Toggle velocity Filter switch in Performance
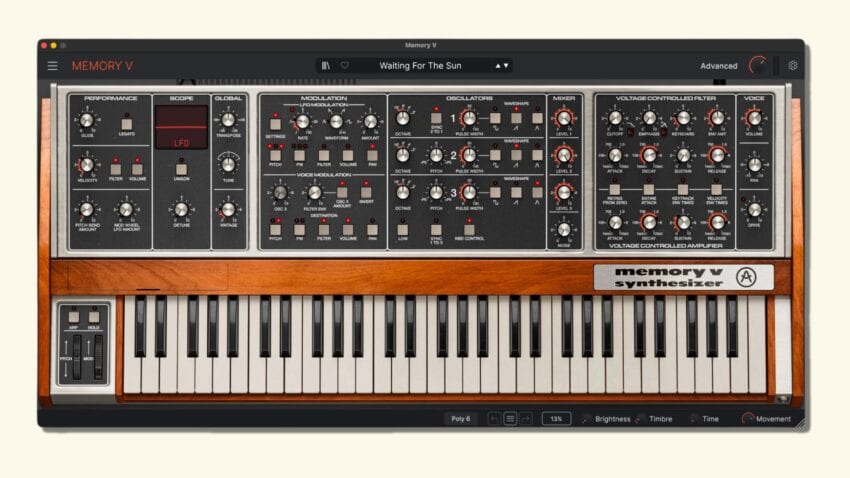The height and width of the screenshot is (478, 850). (x=115, y=169)
